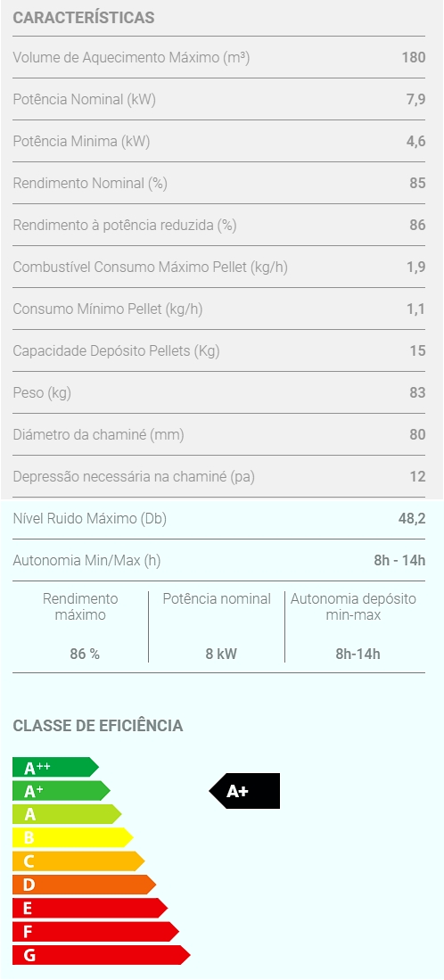Click the CARACTERÍSTICAS heading
This screenshot has width=444, height=980.
[x=84, y=18]
